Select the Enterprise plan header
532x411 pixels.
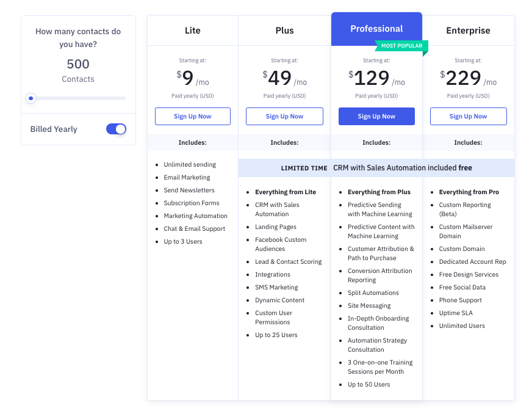(468, 31)
